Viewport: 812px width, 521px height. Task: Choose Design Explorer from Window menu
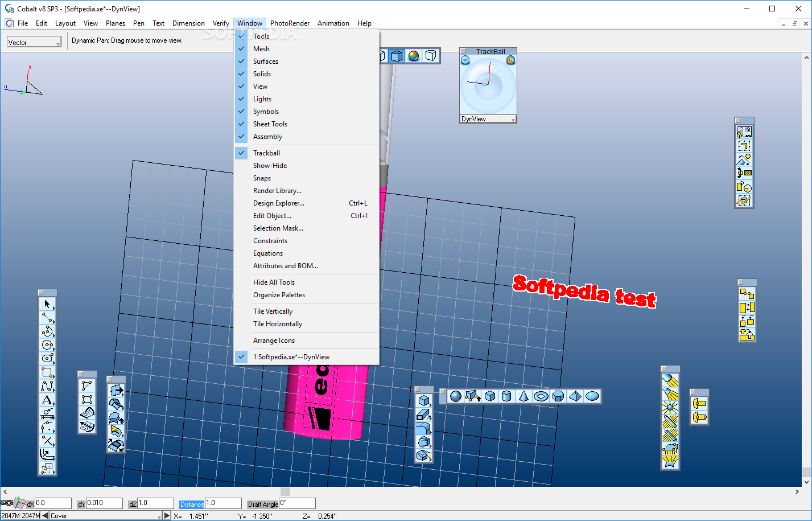(x=306, y=203)
